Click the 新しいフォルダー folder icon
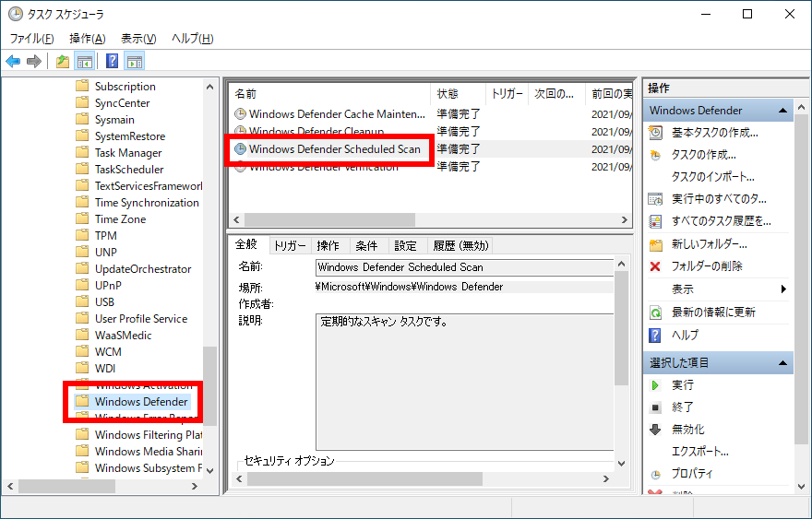Screen dimensions: 812x519 click(656, 244)
